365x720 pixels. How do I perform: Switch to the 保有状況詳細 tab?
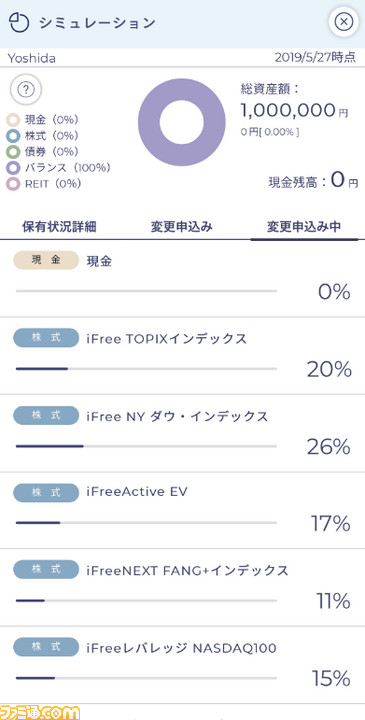pos(59,227)
